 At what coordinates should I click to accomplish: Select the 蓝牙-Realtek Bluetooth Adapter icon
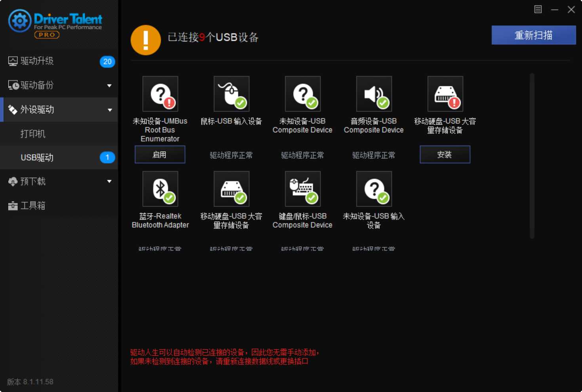click(160, 189)
